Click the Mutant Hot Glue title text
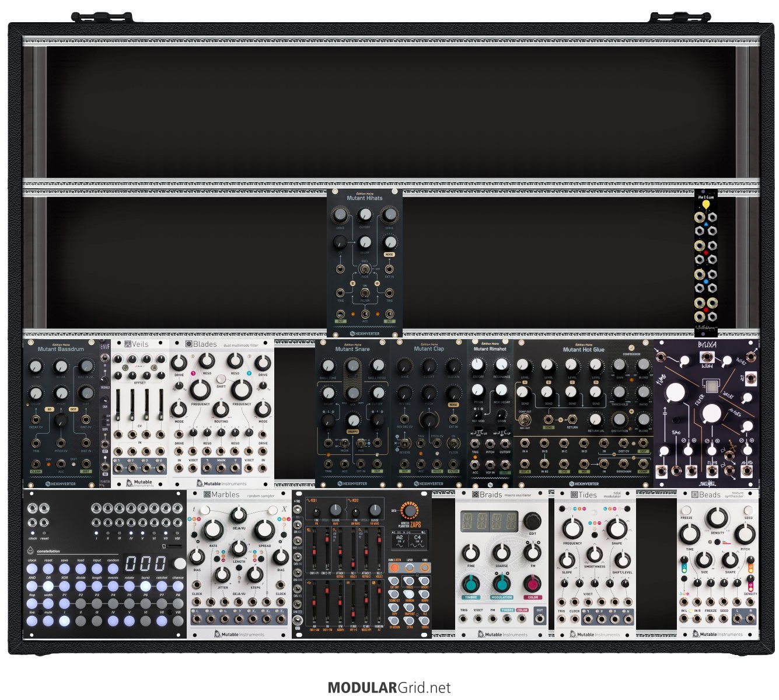779x700 pixels. click(x=584, y=350)
